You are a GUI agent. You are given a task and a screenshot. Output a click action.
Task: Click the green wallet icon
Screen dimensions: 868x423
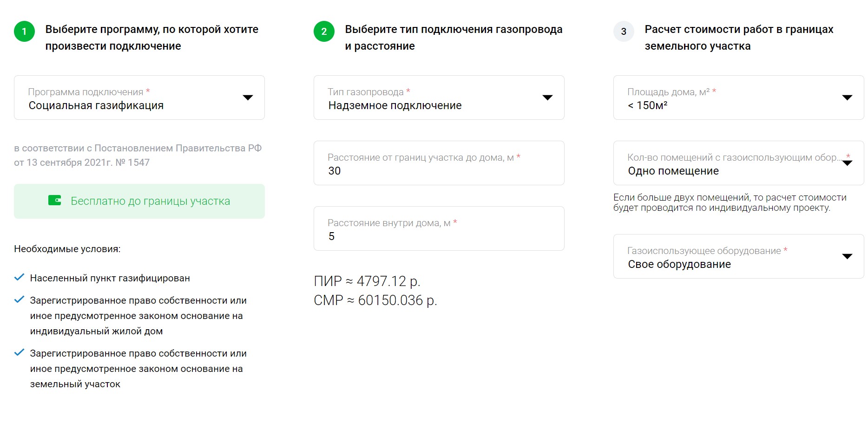pos(55,201)
